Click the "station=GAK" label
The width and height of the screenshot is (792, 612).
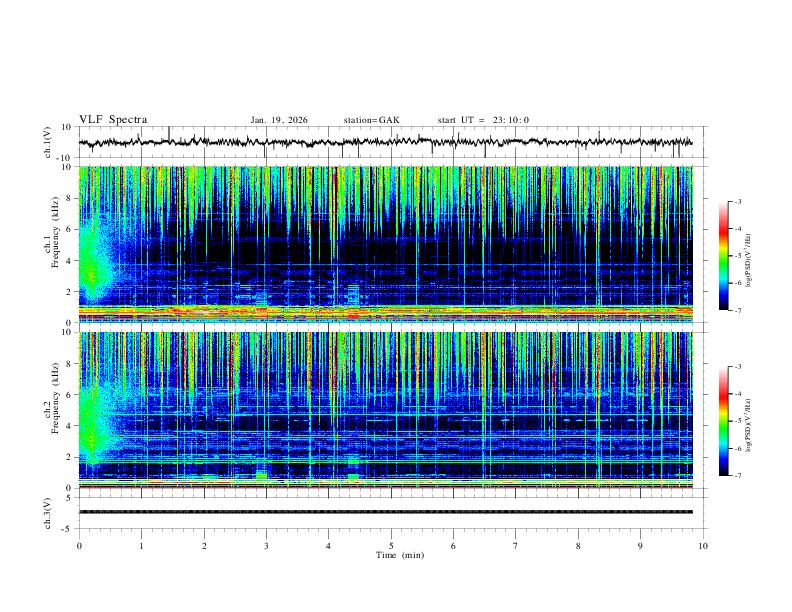(371, 120)
